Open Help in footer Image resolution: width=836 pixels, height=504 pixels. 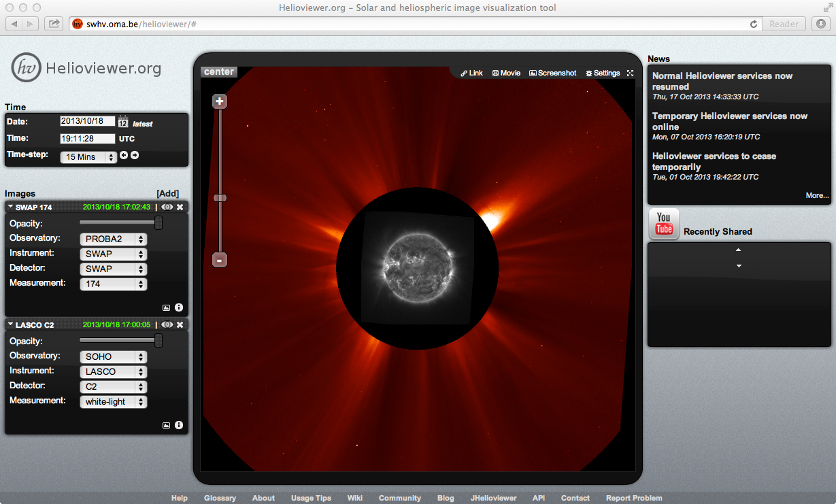click(x=180, y=498)
